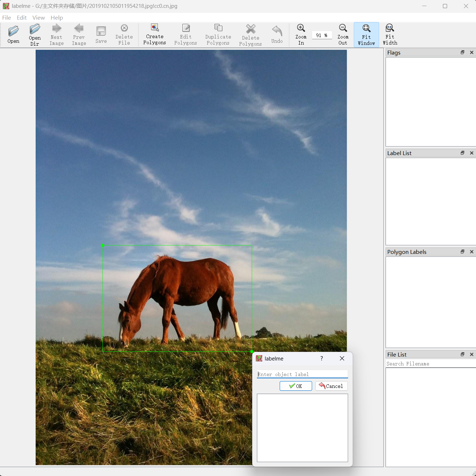Click the zoom percentage box
The height and width of the screenshot is (476, 476).
[322, 35]
